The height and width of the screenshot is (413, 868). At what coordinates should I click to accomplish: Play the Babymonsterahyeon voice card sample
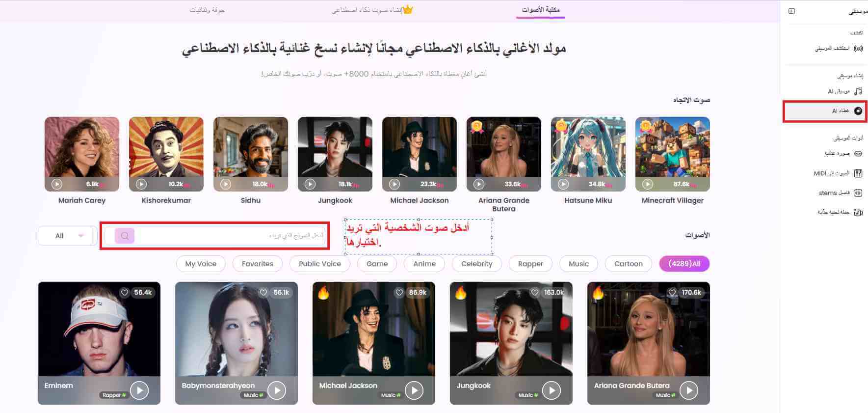pyautogui.click(x=277, y=390)
